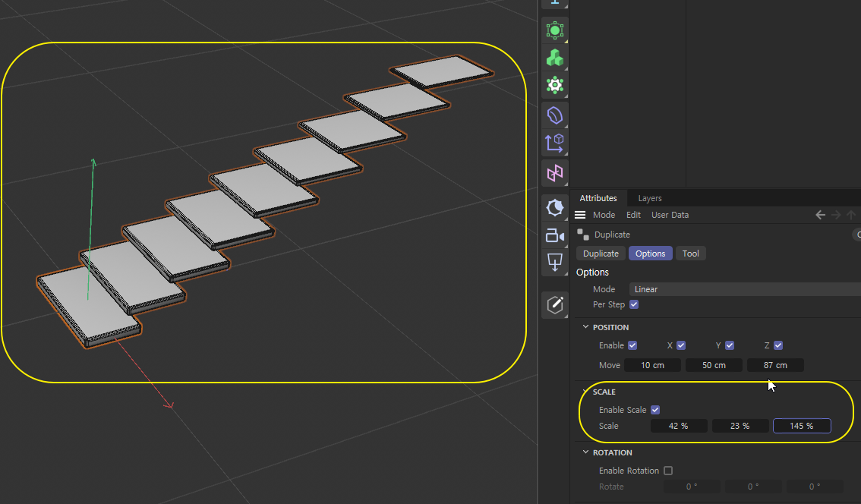Toggle the Enable Scale checkbox

(655, 410)
